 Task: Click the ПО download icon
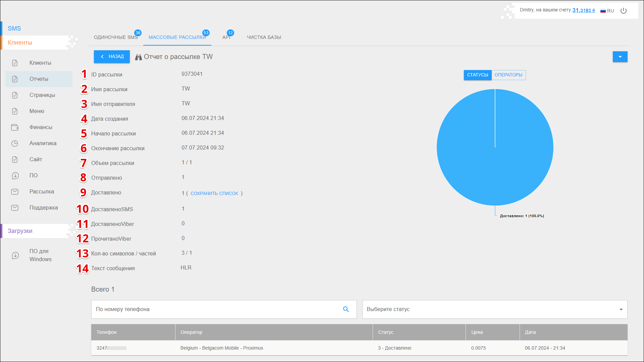tap(15, 176)
